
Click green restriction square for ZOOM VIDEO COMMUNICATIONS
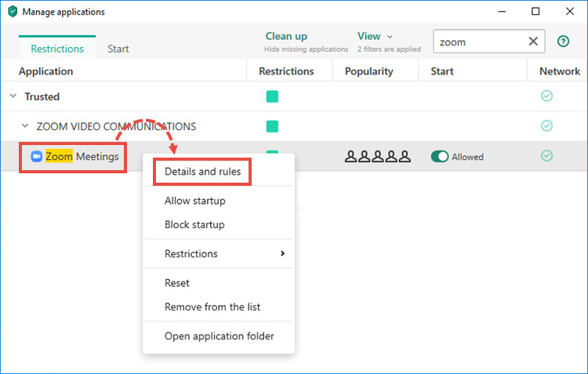click(x=272, y=126)
